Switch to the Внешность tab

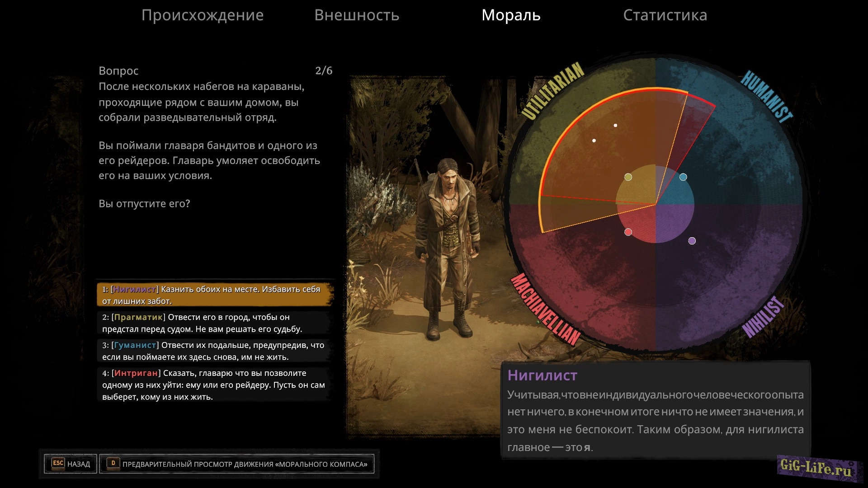pyautogui.click(x=357, y=15)
